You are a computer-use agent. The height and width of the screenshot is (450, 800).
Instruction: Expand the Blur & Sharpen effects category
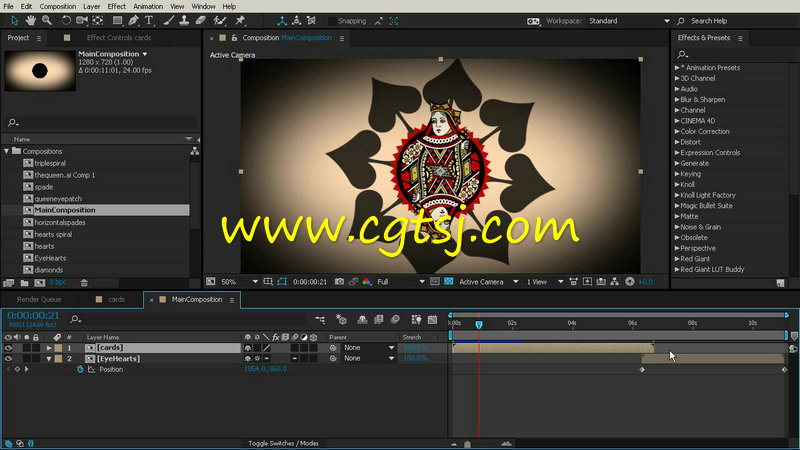click(x=677, y=99)
